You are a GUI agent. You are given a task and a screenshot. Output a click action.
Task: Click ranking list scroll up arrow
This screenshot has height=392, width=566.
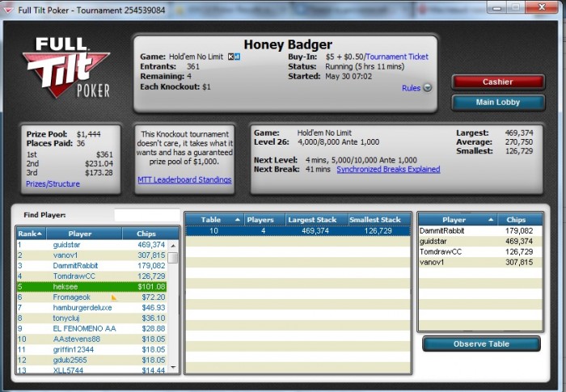tap(173, 246)
